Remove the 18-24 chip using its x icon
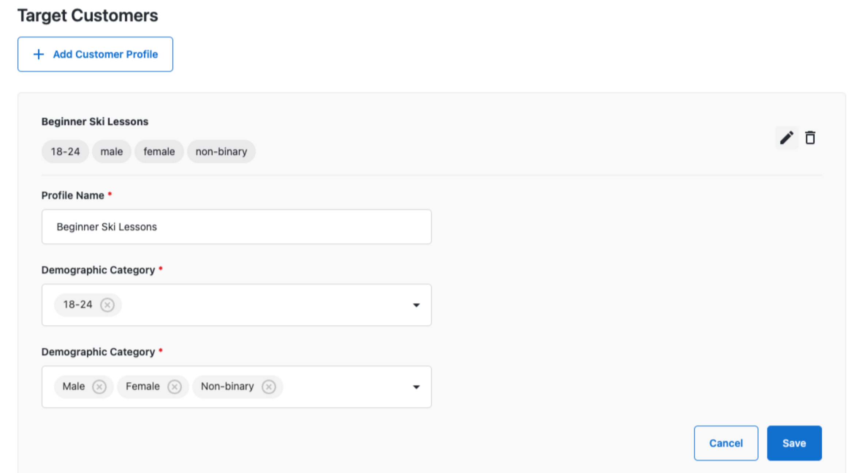The width and height of the screenshot is (868, 473). pyautogui.click(x=107, y=304)
